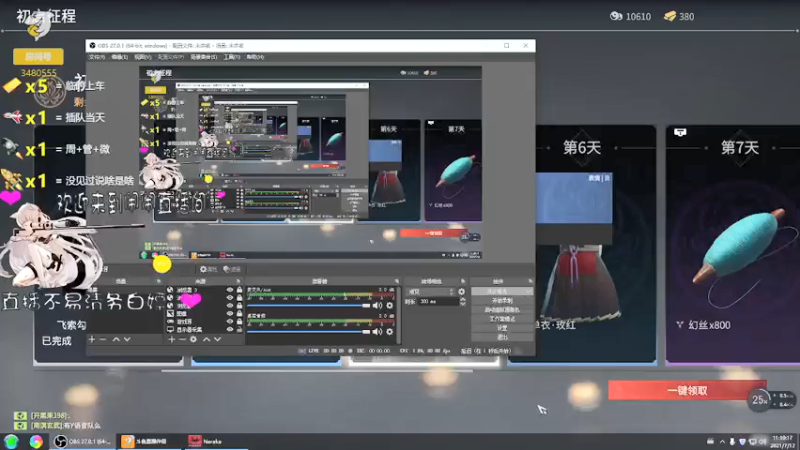
Task: Pop out the Scenes dock panel
Action: pyautogui.click(x=159, y=281)
